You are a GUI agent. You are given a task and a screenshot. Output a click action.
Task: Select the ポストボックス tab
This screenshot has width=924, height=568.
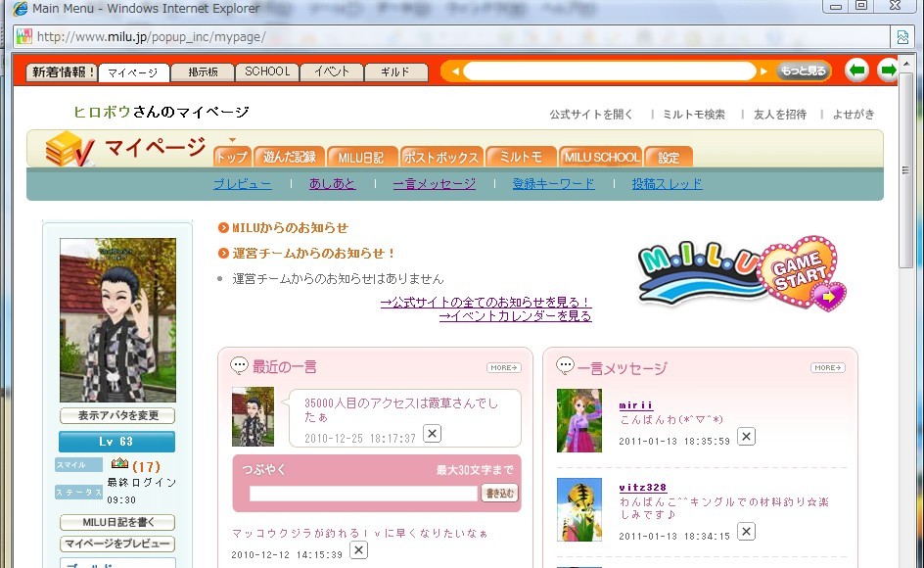[x=441, y=157]
